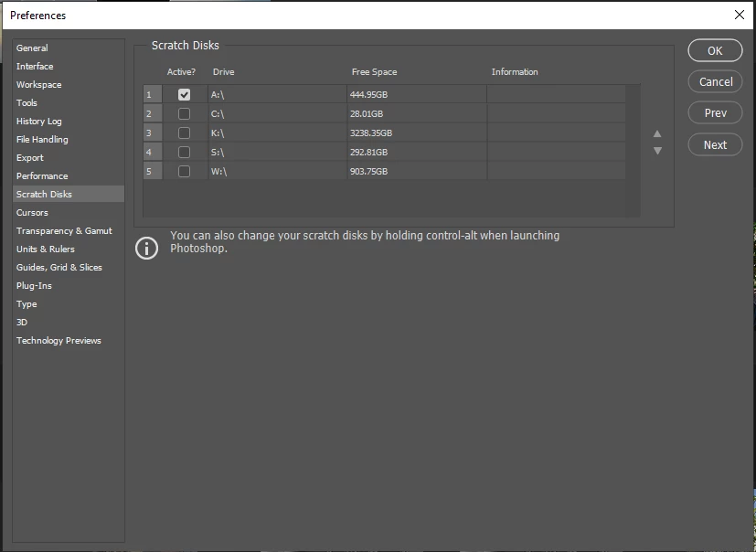
Task: Move selected scratch disk up with arrow
Action: click(x=657, y=134)
